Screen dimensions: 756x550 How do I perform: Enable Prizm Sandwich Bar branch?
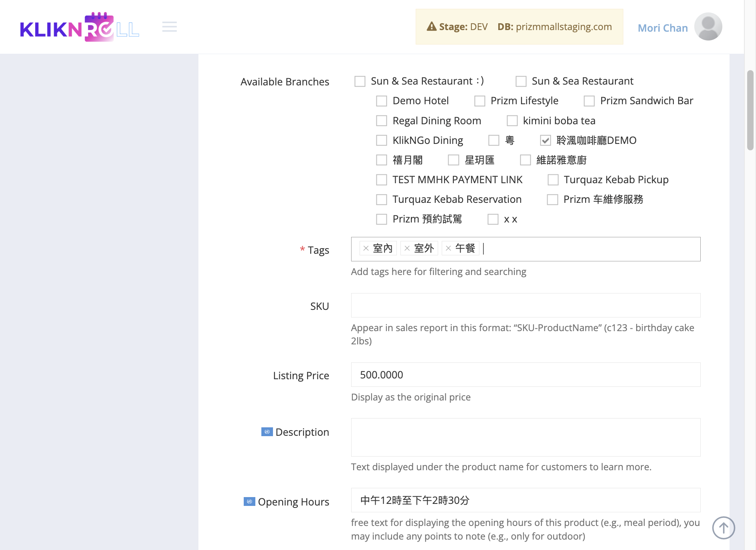pos(589,101)
